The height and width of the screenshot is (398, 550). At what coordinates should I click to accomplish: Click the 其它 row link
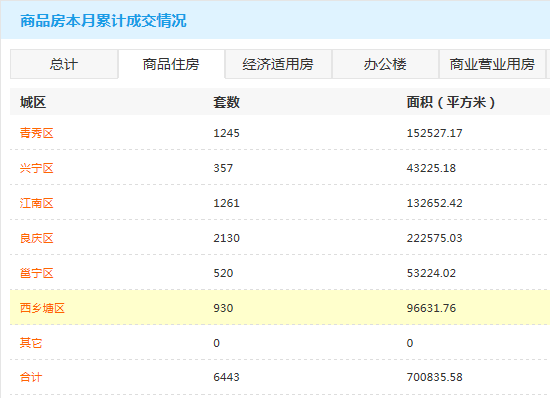point(31,343)
